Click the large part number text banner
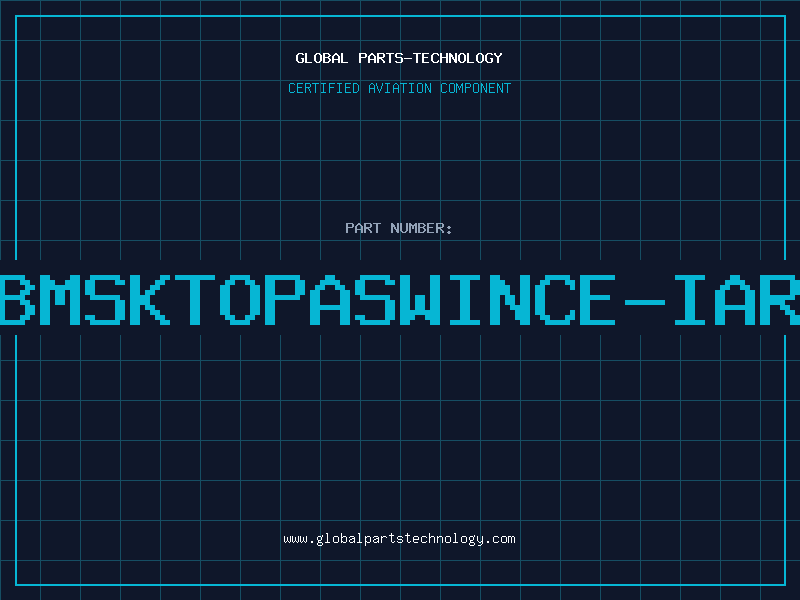The height and width of the screenshot is (600, 800). 399,298
